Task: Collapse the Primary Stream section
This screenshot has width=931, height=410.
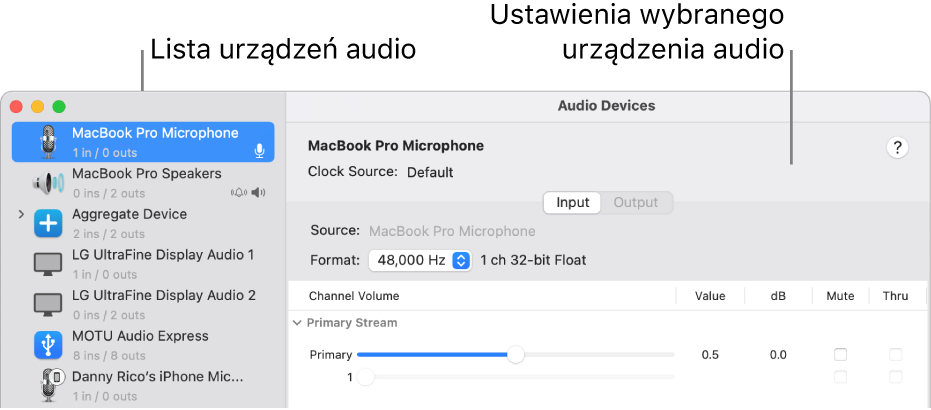Action: pos(297,323)
